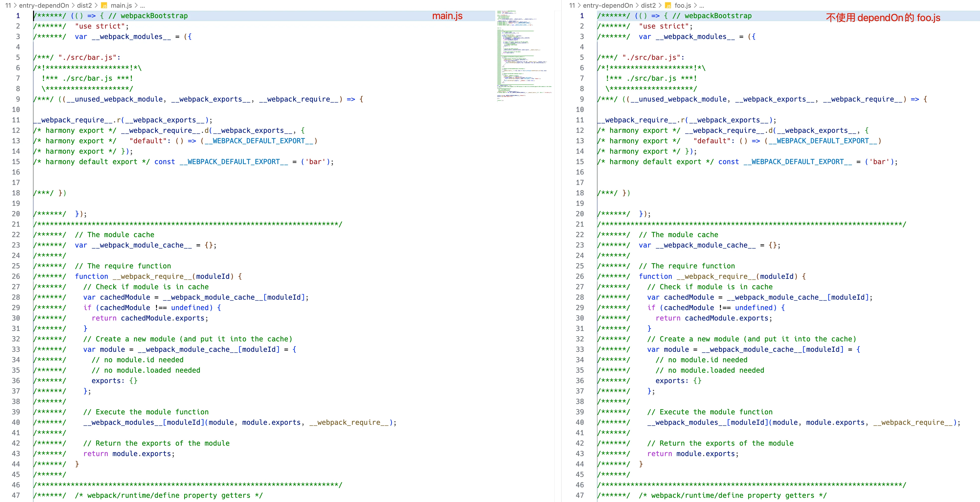Viewport: 980px width, 502px height.
Task: Click "// no module.loaded needed" comment in foo.js
Action: coord(709,370)
